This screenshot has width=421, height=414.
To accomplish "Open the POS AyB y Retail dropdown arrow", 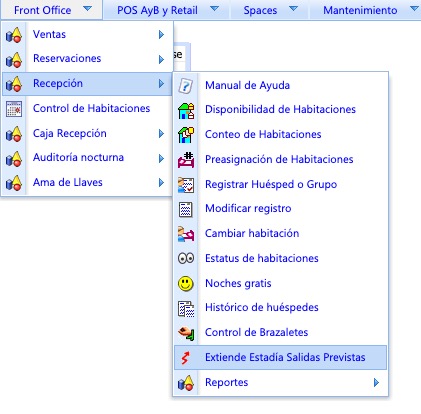I will pos(215,9).
